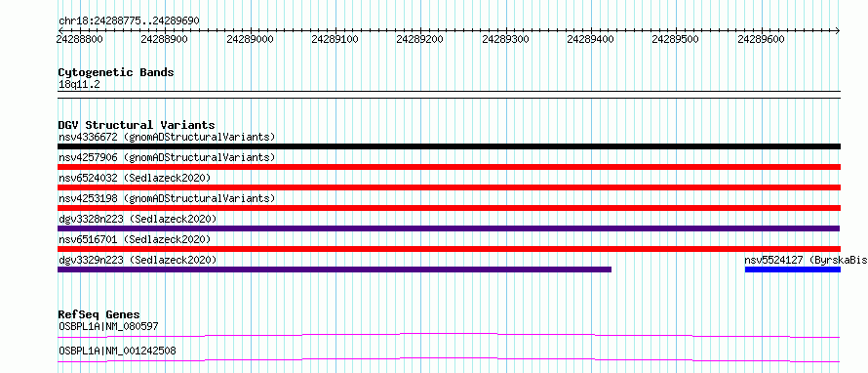Click the Cytogenetic Bands track title
Viewport: 868px width, 373px height.
coord(116,72)
